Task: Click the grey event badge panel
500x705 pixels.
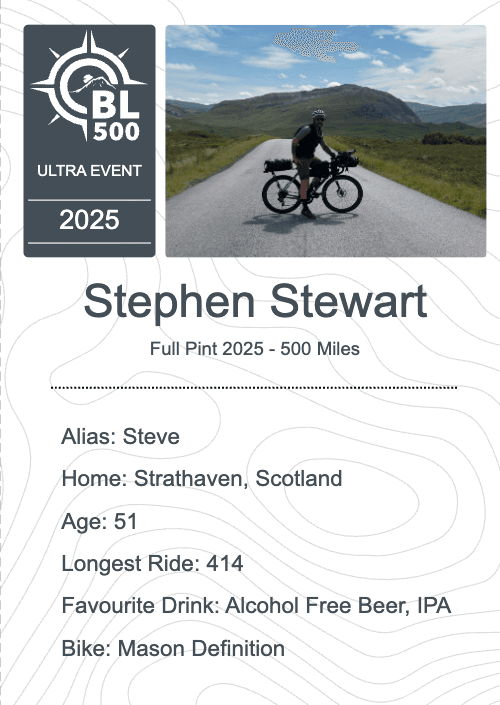Action: pyautogui.click(x=89, y=141)
